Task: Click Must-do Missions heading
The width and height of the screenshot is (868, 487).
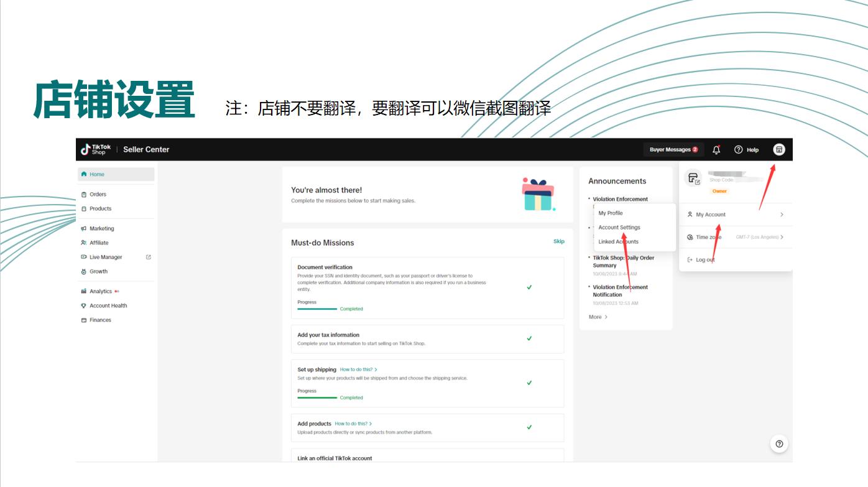Action: (323, 243)
